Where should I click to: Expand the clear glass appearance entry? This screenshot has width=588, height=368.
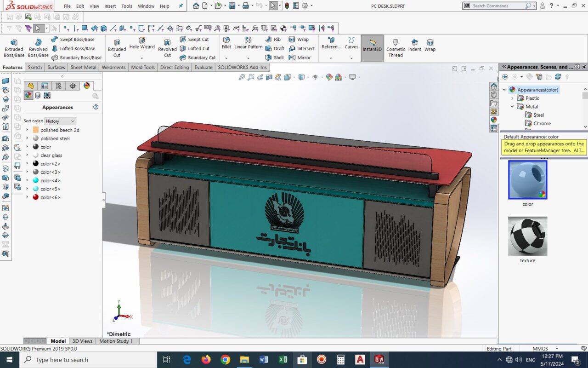[x=27, y=155]
